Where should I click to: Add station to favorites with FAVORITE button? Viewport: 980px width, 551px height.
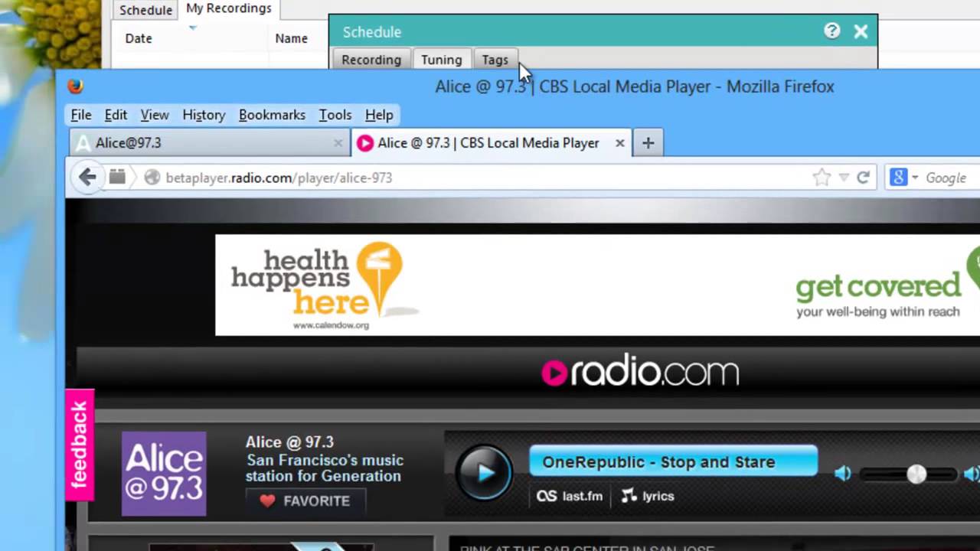coord(305,501)
